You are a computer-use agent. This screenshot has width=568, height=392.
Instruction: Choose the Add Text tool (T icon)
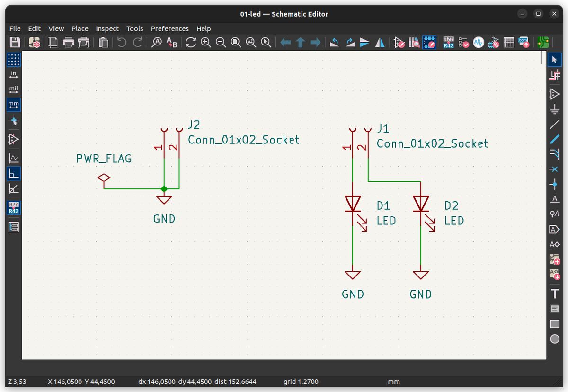coord(555,294)
